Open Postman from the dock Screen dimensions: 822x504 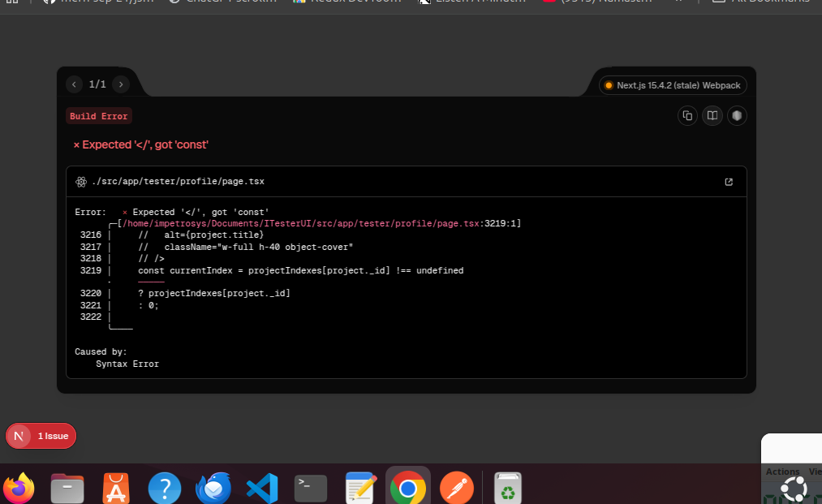[x=456, y=489]
